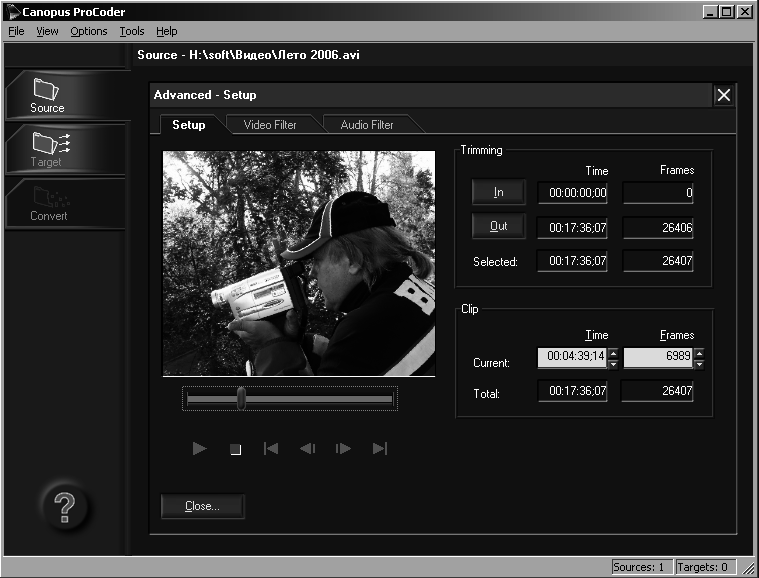Click the Out time field in Trimming
The width and height of the screenshot is (759, 578).
click(x=572, y=228)
